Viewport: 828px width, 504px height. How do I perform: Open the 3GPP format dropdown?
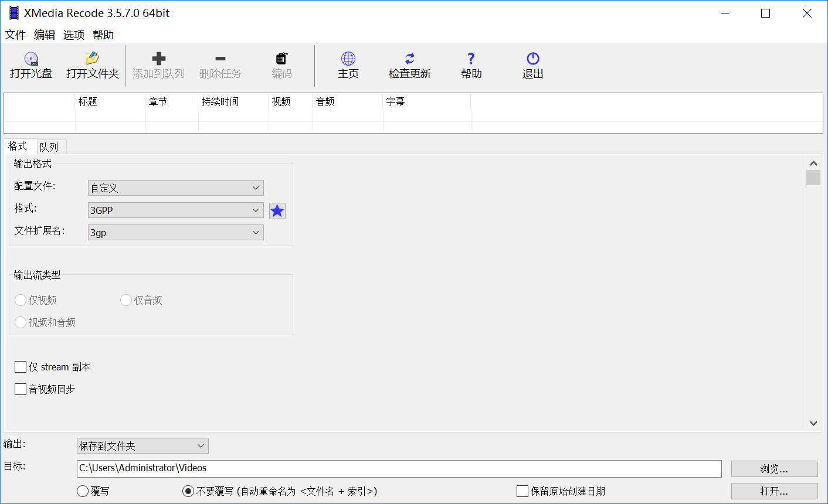(x=176, y=210)
